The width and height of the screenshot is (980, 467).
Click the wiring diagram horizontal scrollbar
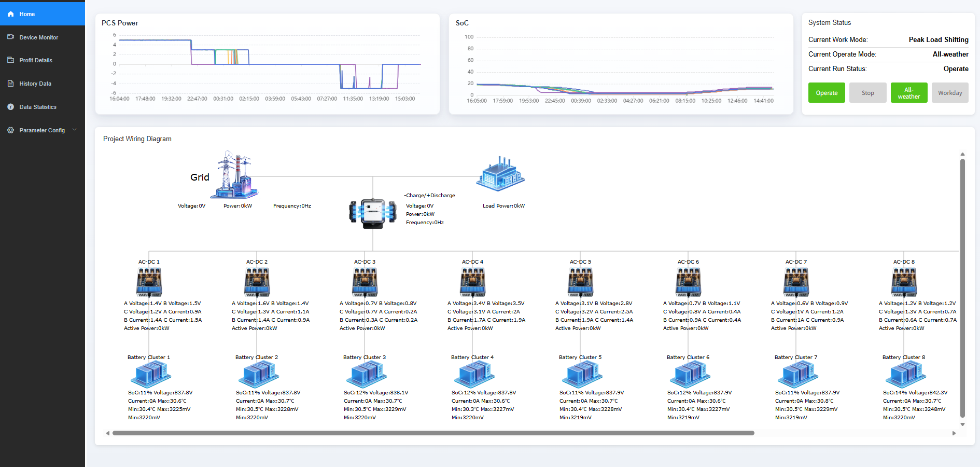click(433, 433)
